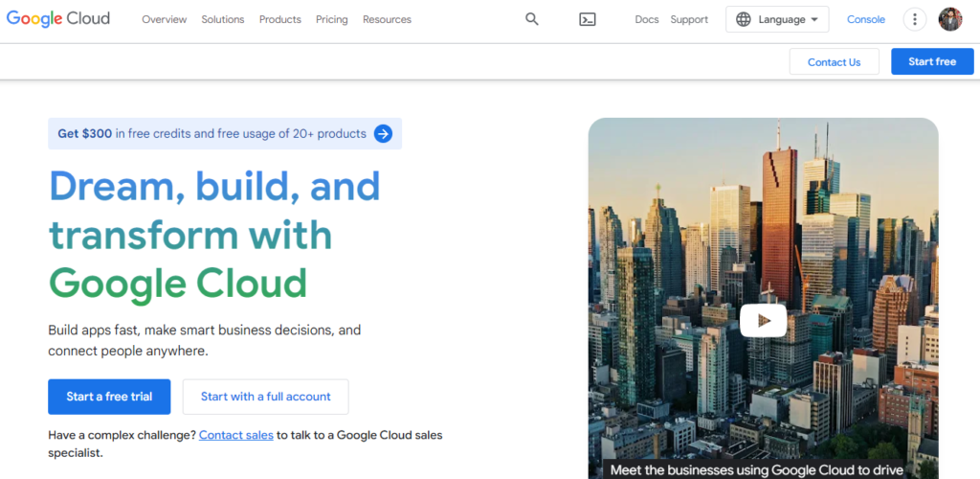The image size is (980, 479).
Task: Click the 'Meet the businesses using Google Cloud' caption
Action: tap(757, 469)
